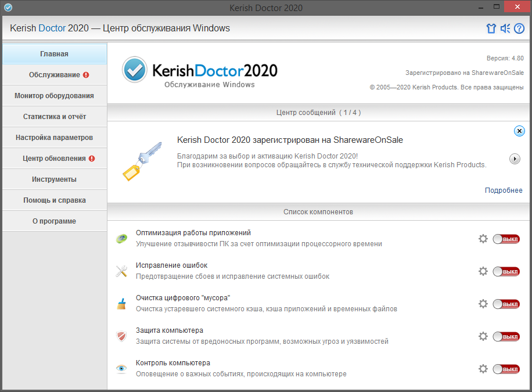Switch to Монитор оборудования section

(55, 96)
